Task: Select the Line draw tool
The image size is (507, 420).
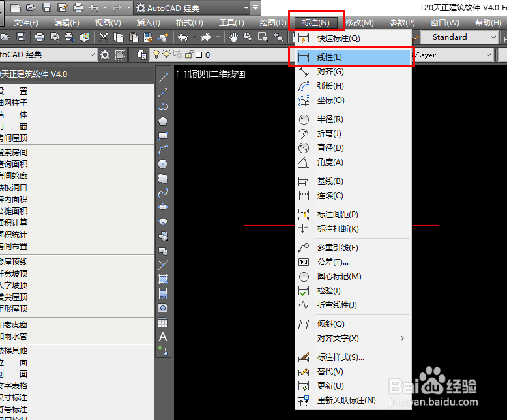Action: pos(163,78)
